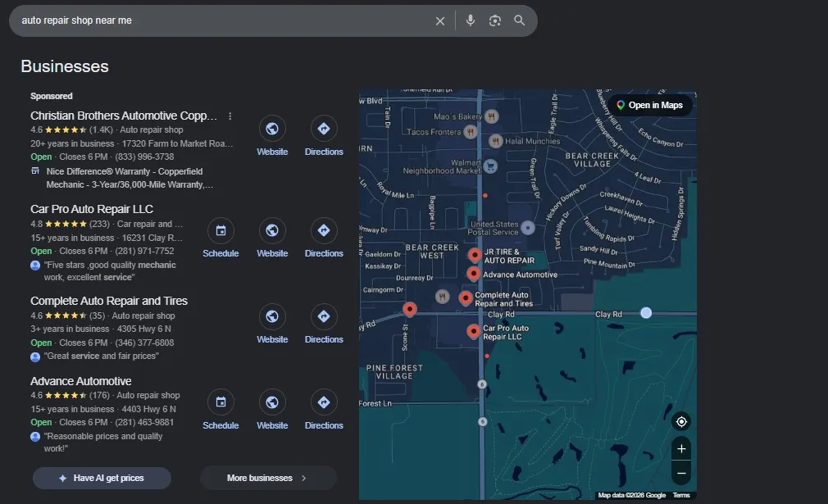The width and height of the screenshot is (828, 504).
Task: Click "Great service and fair prices" review
Action: pos(102,356)
